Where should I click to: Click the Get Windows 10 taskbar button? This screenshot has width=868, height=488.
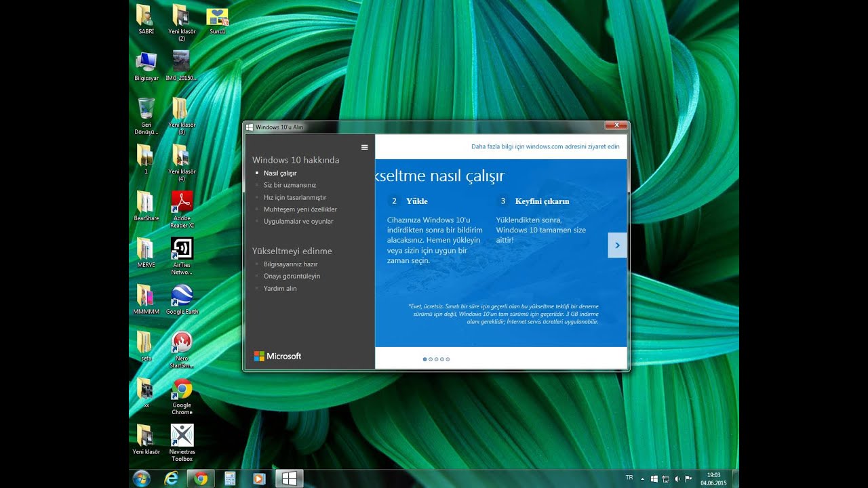click(x=289, y=479)
